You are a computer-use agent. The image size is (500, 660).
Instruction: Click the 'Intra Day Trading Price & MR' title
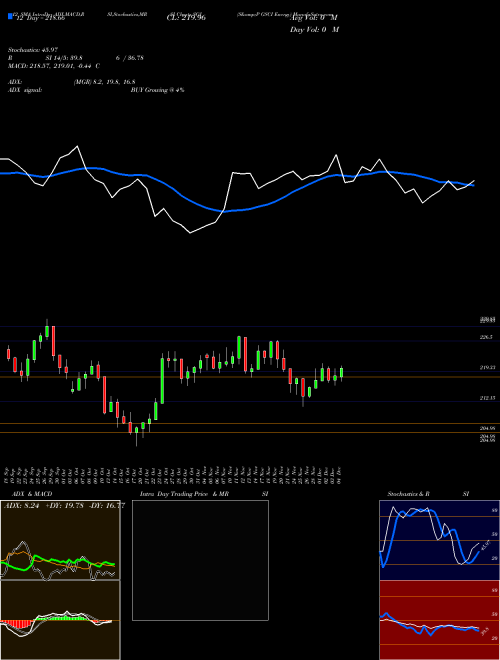coord(184,494)
